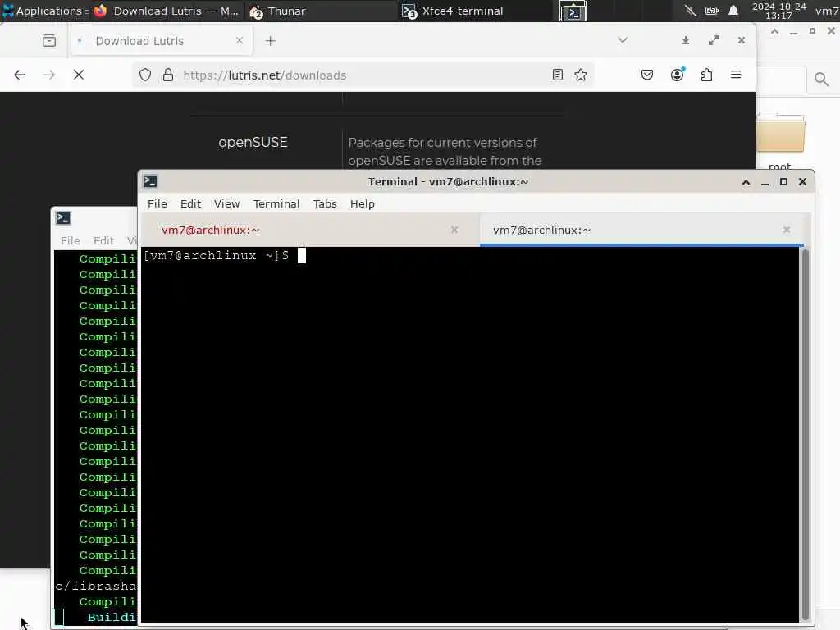Click 'Packages for current versions of' text

(442, 143)
